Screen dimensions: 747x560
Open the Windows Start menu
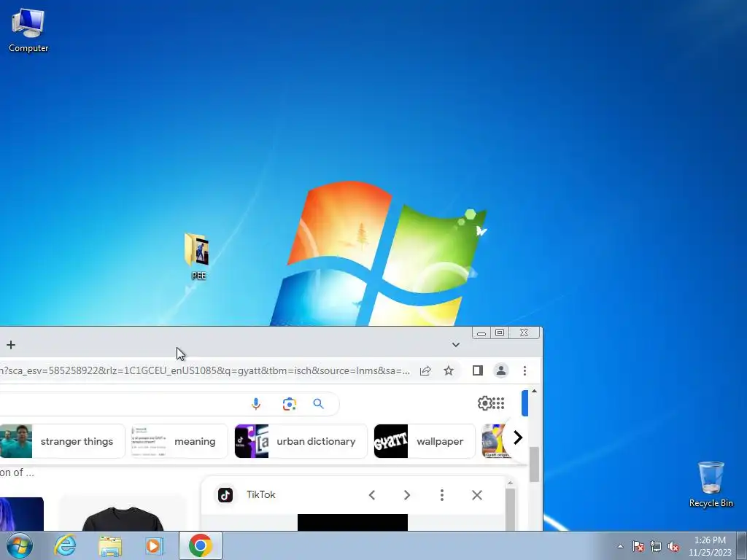click(20, 545)
